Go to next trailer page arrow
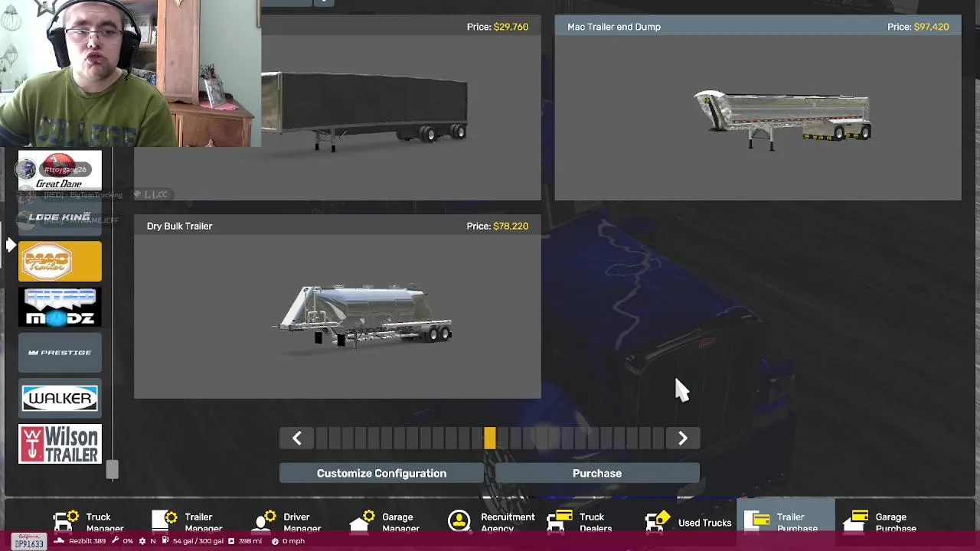The width and height of the screenshot is (980, 551). click(x=682, y=438)
